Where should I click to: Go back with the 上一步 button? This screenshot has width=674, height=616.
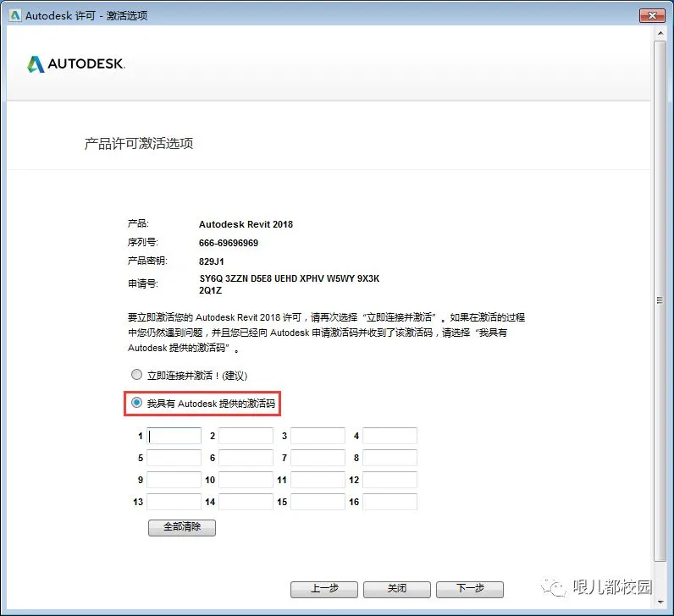(x=324, y=589)
